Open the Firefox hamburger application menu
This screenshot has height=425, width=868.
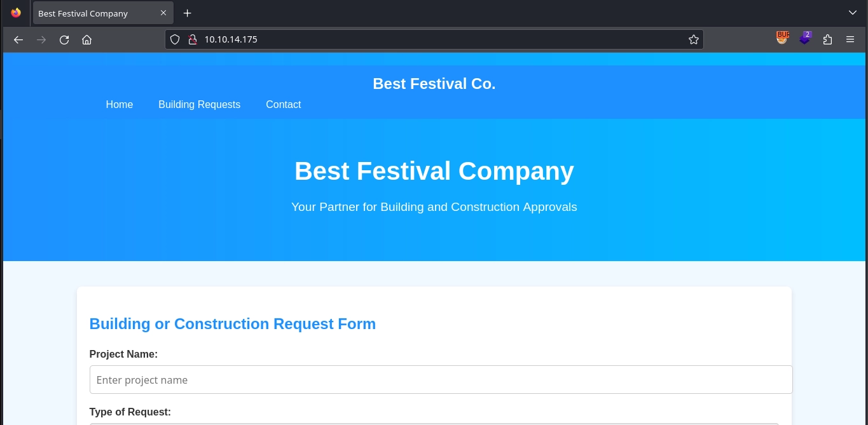point(850,39)
